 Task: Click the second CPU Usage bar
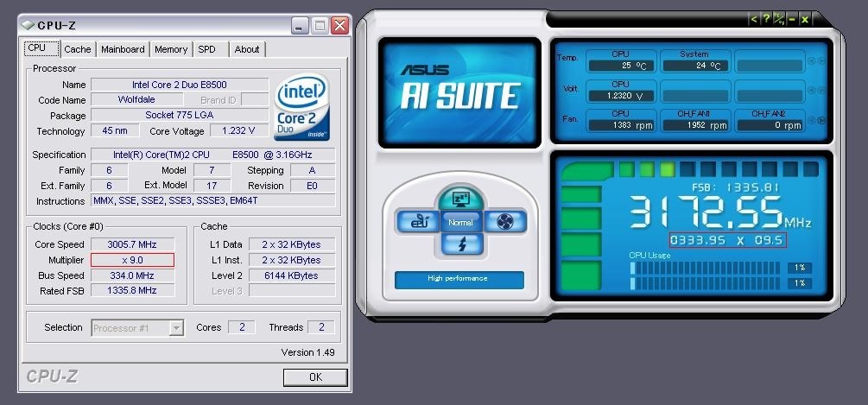pyautogui.click(x=706, y=283)
